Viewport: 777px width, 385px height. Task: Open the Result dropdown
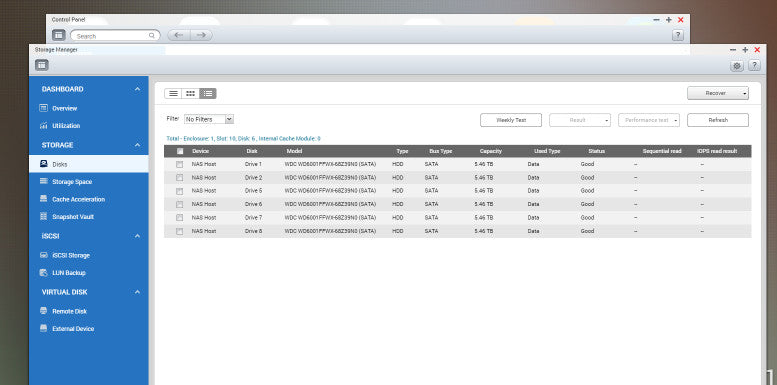click(x=580, y=120)
